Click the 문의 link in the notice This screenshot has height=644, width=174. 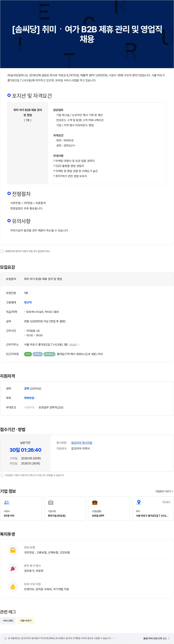[x=40, y=251]
